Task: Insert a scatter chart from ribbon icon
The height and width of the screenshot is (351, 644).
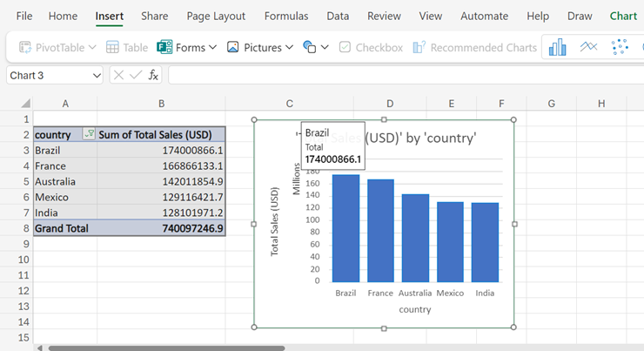Action: coord(620,47)
